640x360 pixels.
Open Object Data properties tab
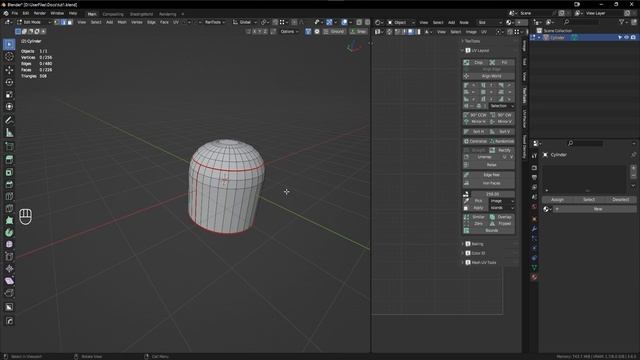pos(534,268)
